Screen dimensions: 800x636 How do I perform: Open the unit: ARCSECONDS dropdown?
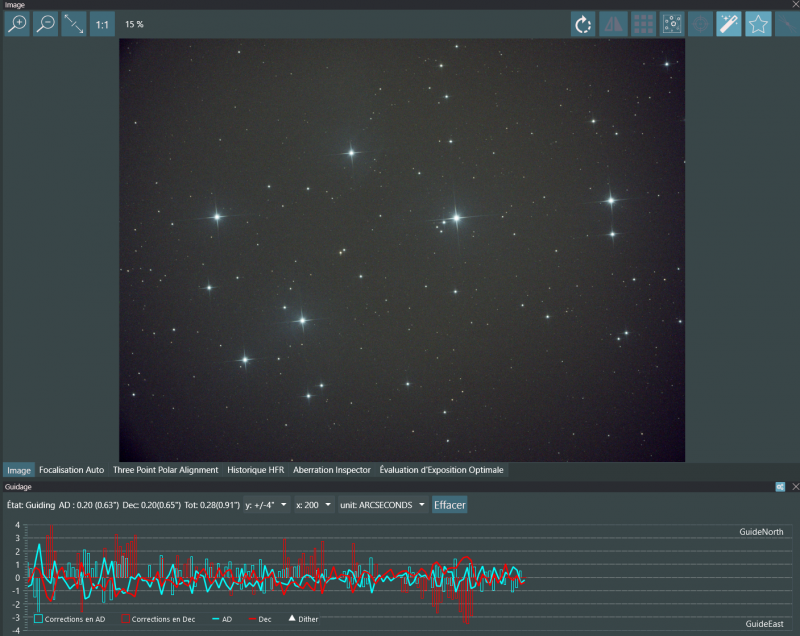(x=383, y=505)
